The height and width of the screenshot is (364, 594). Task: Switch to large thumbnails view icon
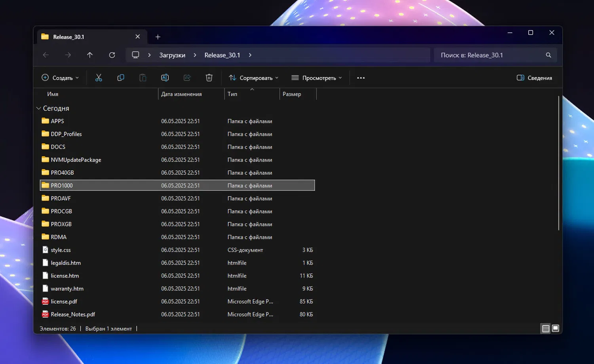556,328
